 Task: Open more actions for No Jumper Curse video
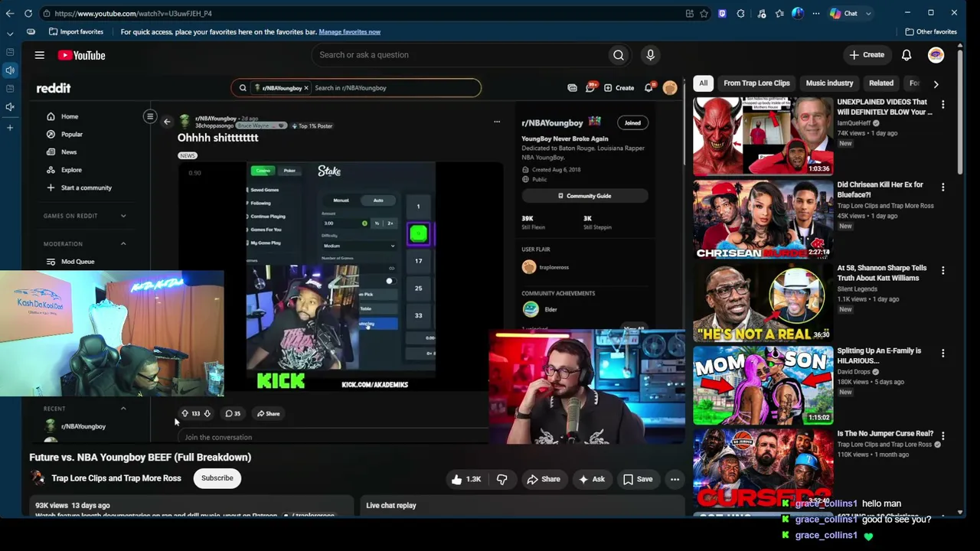tap(942, 436)
